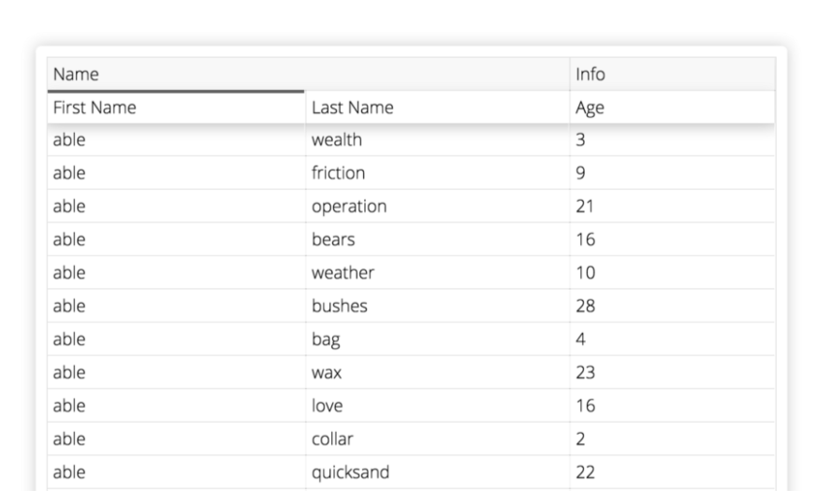Select the Info group header

(x=672, y=74)
